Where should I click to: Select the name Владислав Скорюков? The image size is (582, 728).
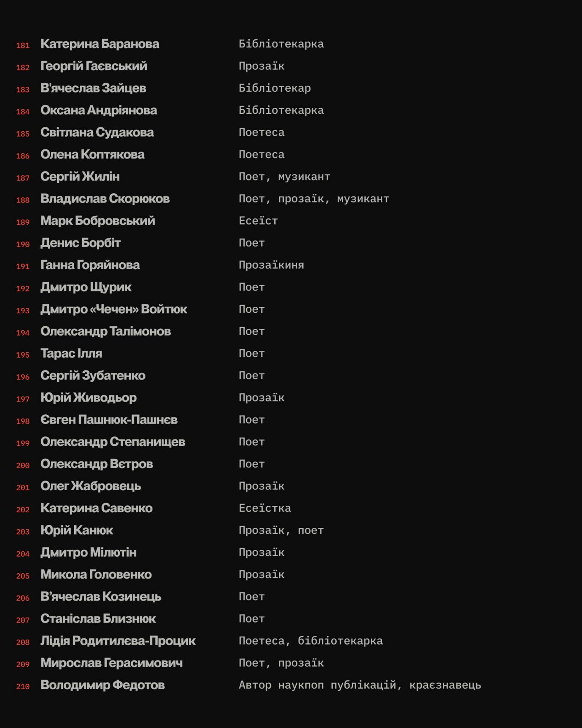105,199
